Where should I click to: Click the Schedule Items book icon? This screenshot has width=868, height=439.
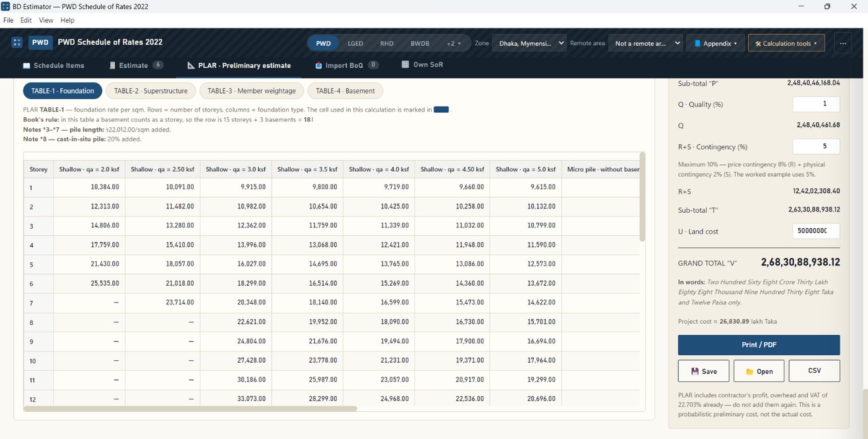pos(27,65)
